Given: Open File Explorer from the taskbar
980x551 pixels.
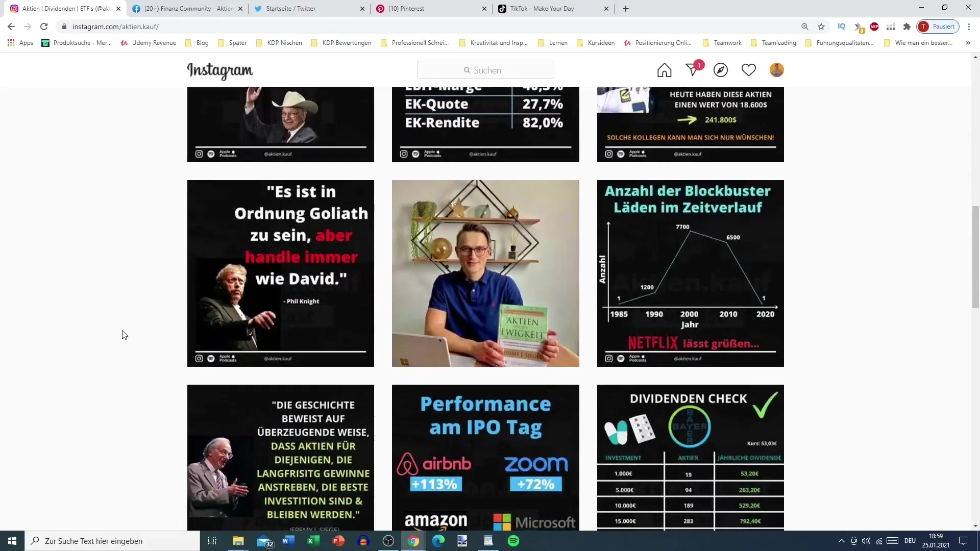Looking at the screenshot, I should click(238, 541).
